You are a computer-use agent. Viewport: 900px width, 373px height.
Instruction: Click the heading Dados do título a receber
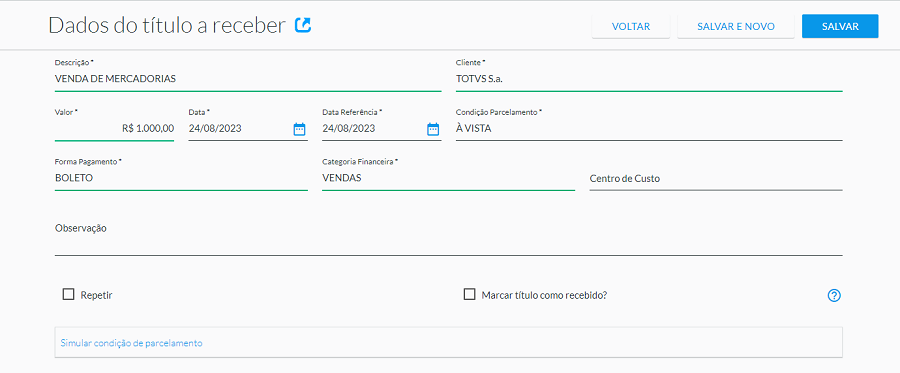tap(167, 26)
